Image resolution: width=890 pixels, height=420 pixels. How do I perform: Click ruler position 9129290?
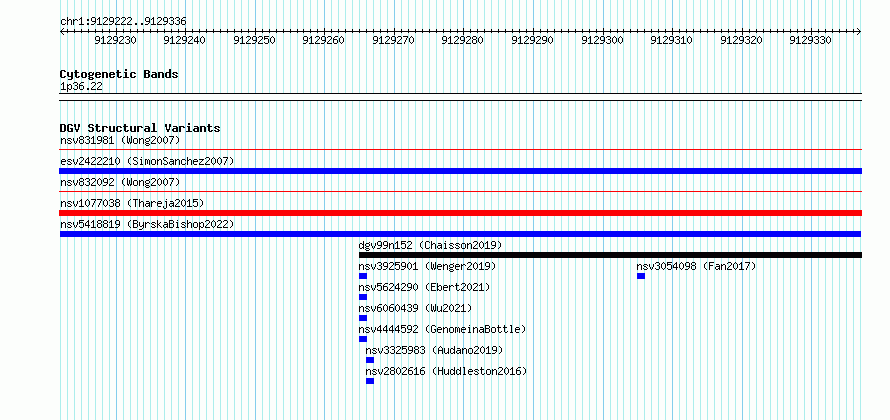point(533,40)
